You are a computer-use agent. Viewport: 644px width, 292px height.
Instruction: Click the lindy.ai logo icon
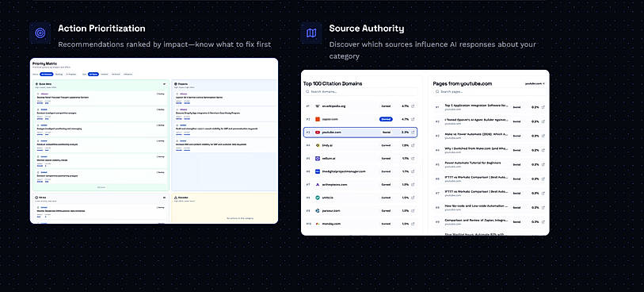[318, 145]
